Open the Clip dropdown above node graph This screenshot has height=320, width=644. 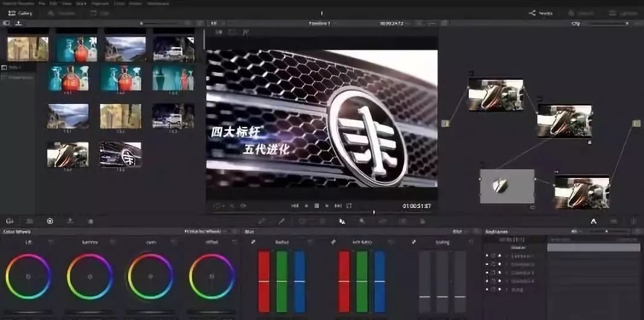pos(578,24)
